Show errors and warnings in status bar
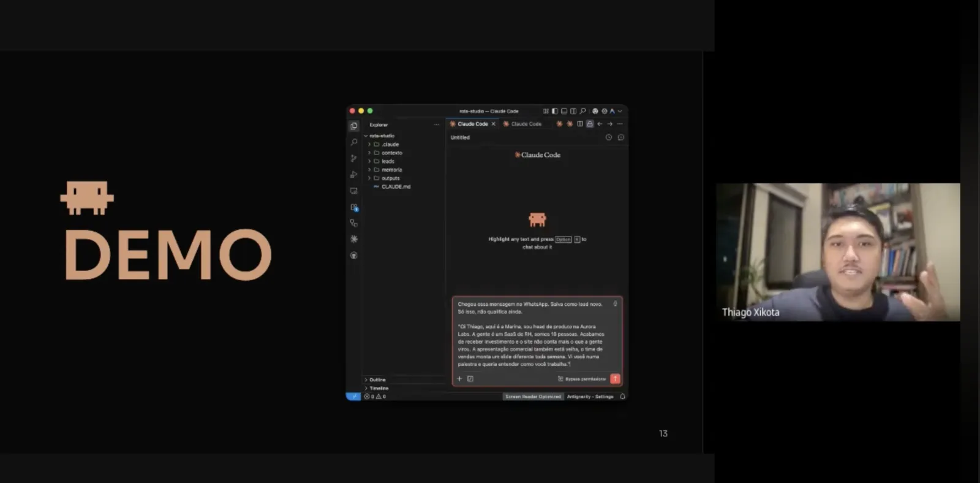Screen dimensions: 980x483 coord(375,397)
